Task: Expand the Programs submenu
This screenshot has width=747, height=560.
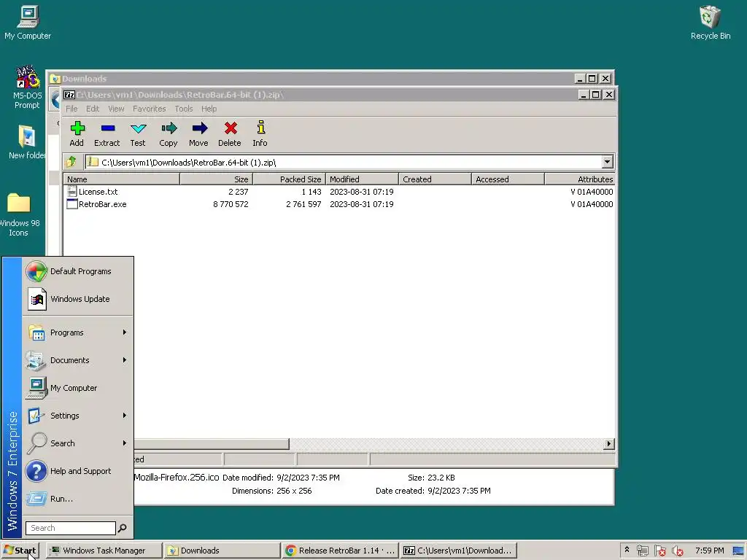Action: point(77,332)
